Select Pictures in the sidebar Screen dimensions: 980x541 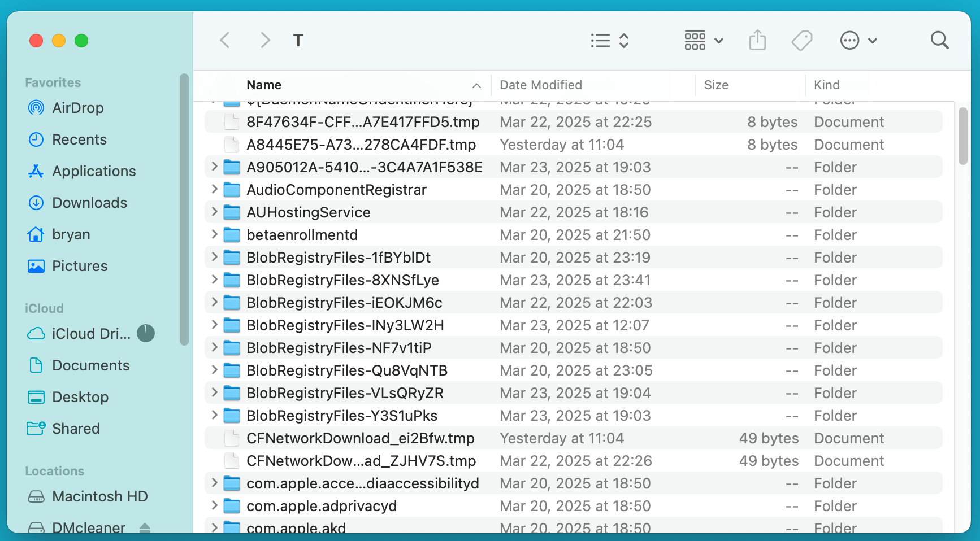tap(80, 266)
